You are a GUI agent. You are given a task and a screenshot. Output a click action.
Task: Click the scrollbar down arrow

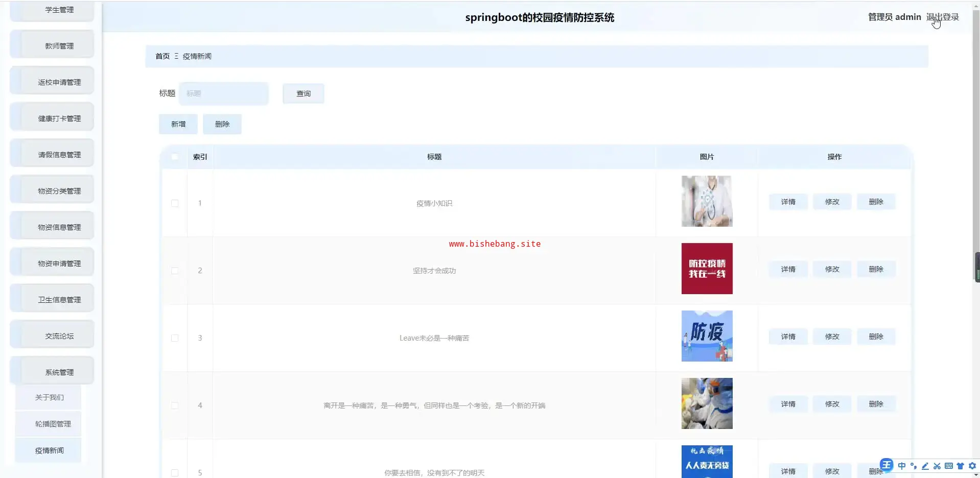[976, 474]
